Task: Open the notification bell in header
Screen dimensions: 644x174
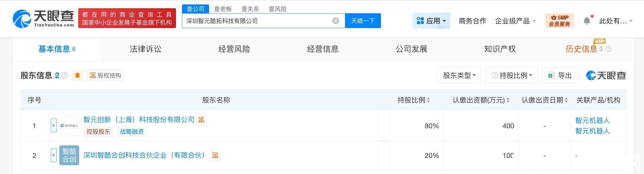Action: (x=587, y=21)
